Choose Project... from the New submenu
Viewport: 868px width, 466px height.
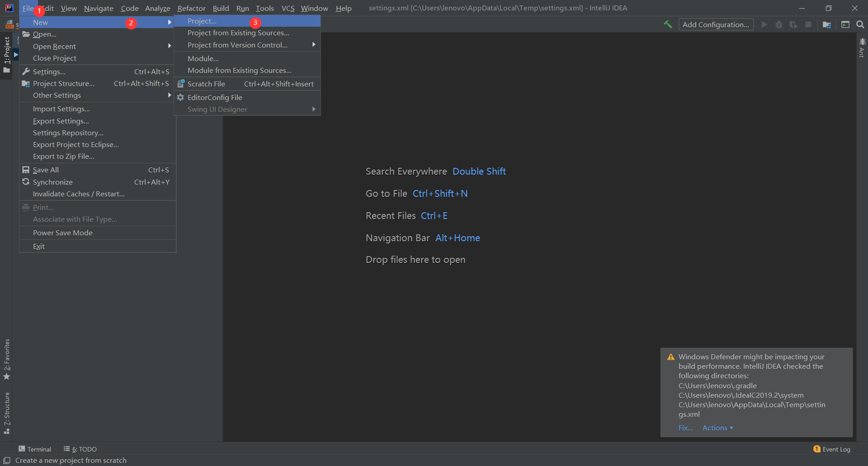tap(247, 21)
